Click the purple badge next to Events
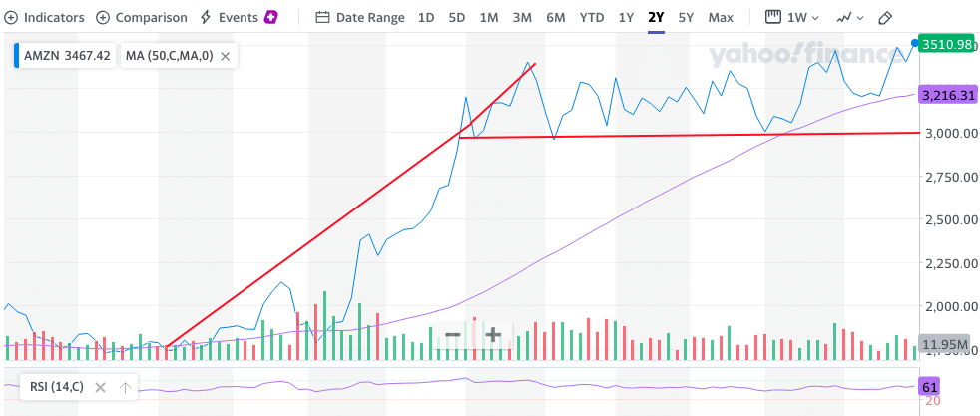Screen dimensions: 980x416 (271, 18)
